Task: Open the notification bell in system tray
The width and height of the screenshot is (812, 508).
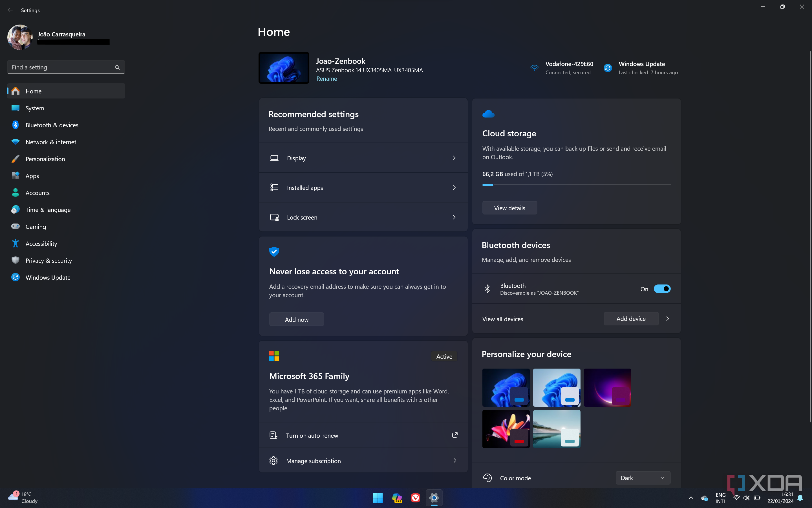Action: tap(800, 498)
